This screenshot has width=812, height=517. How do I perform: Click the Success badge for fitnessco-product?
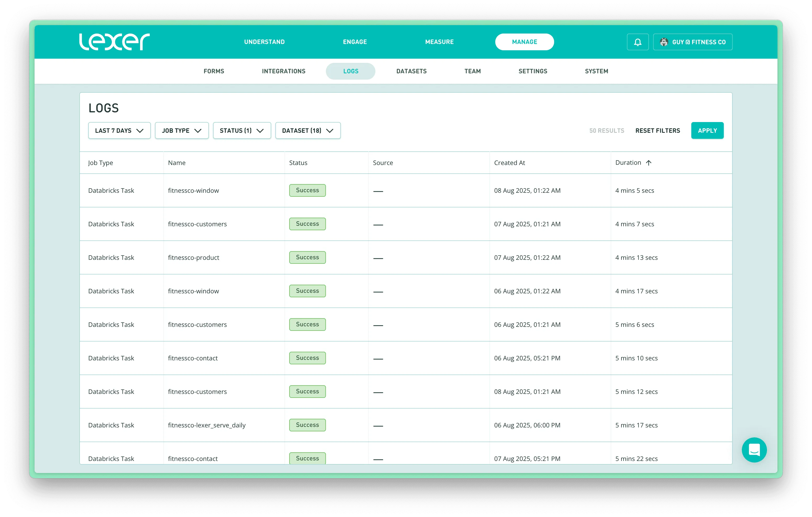pyautogui.click(x=307, y=257)
